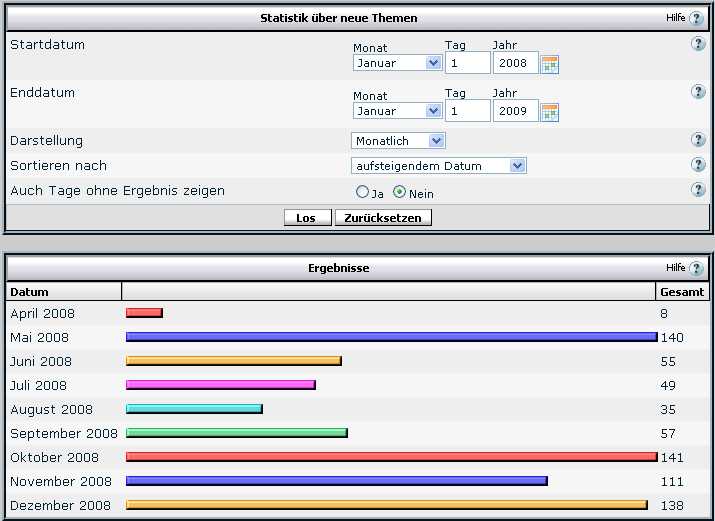This screenshot has height=521, width=715.
Task: Expand the Darstellung Monatlich dropdown
Action: [x=397, y=141]
